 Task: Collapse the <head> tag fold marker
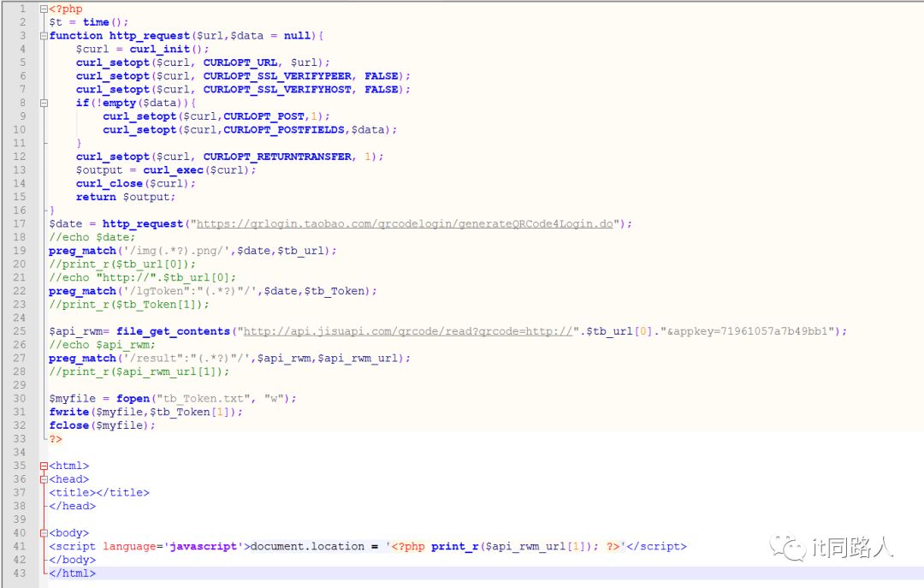[x=44, y=479]
